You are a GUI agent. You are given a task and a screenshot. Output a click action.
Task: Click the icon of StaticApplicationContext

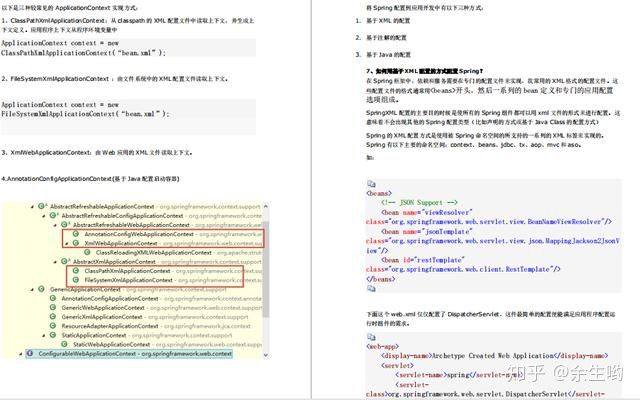53,335
